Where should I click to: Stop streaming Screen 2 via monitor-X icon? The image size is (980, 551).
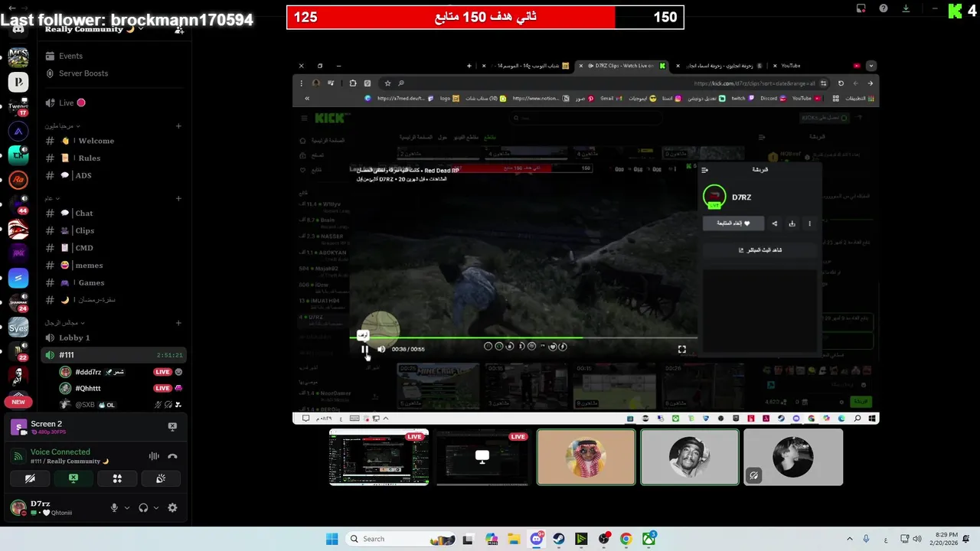(x=172, y=426)
